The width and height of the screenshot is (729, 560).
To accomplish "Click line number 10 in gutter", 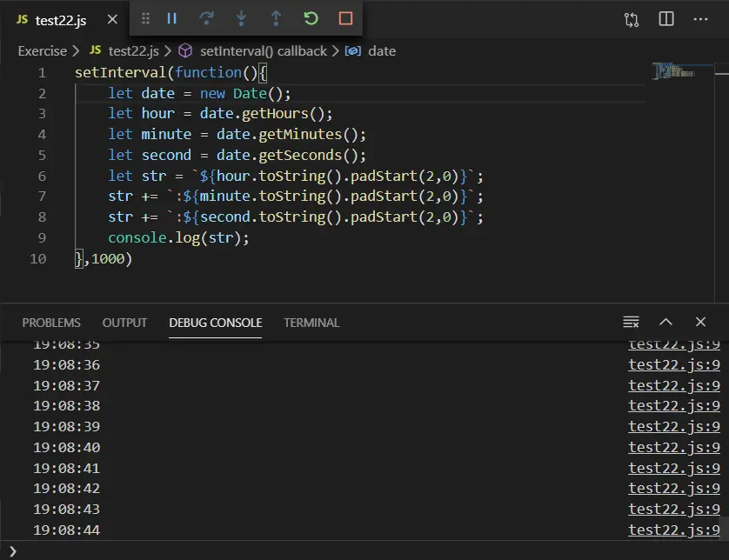I will (x=38, y=259).
